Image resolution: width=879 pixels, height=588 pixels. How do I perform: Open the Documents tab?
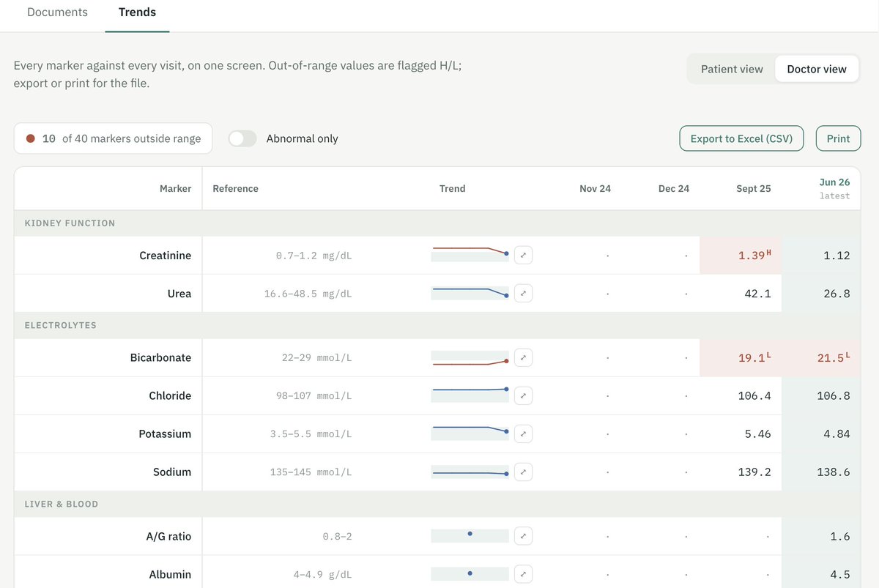coord(57,12)
